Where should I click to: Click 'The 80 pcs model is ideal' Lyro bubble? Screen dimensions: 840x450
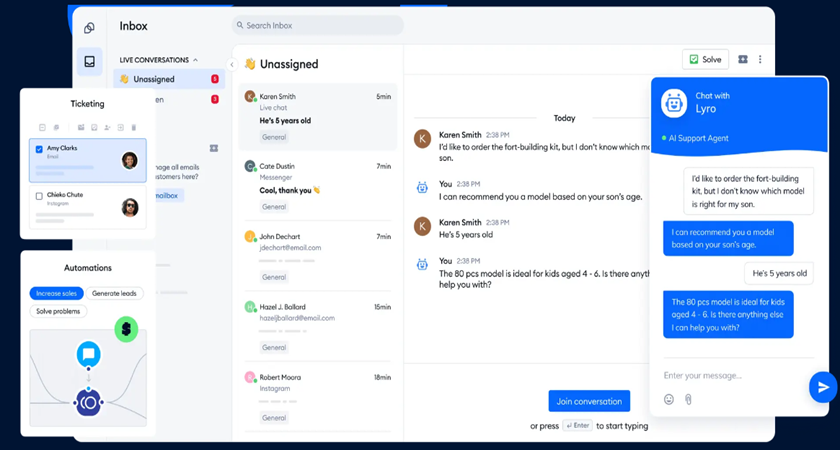728,314
